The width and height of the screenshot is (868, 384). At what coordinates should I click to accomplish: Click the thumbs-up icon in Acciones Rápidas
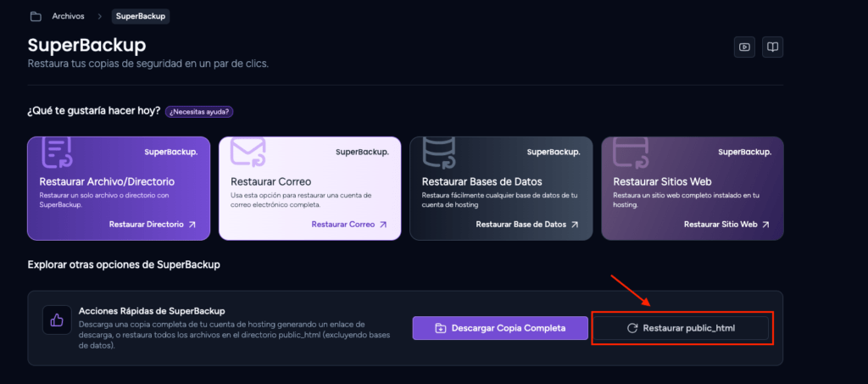(x=57, y=320)
